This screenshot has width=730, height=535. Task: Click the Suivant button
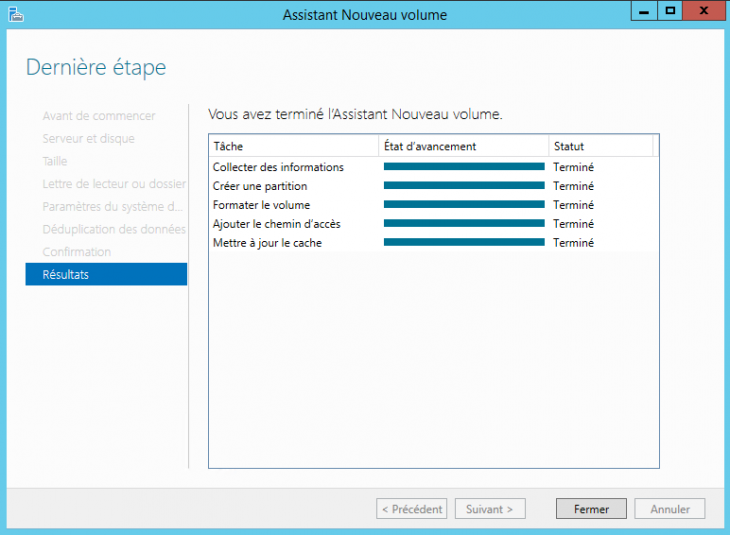[x=490, y=509]
